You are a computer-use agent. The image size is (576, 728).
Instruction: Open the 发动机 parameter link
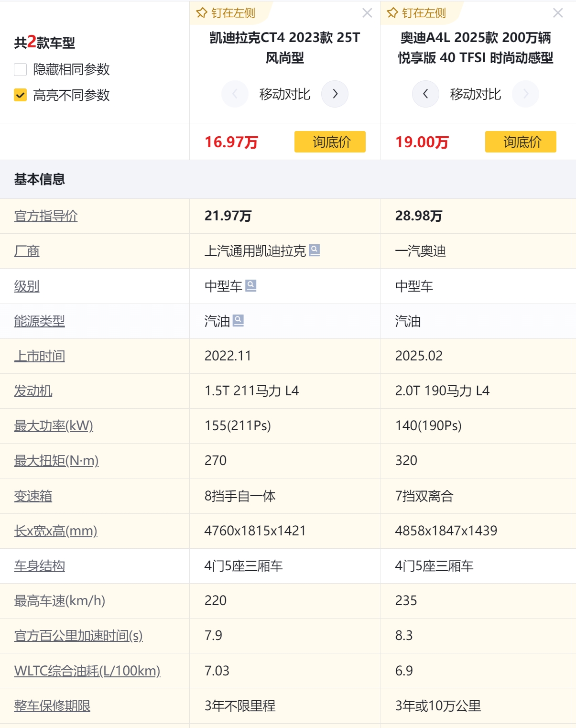tap(33, 391)
